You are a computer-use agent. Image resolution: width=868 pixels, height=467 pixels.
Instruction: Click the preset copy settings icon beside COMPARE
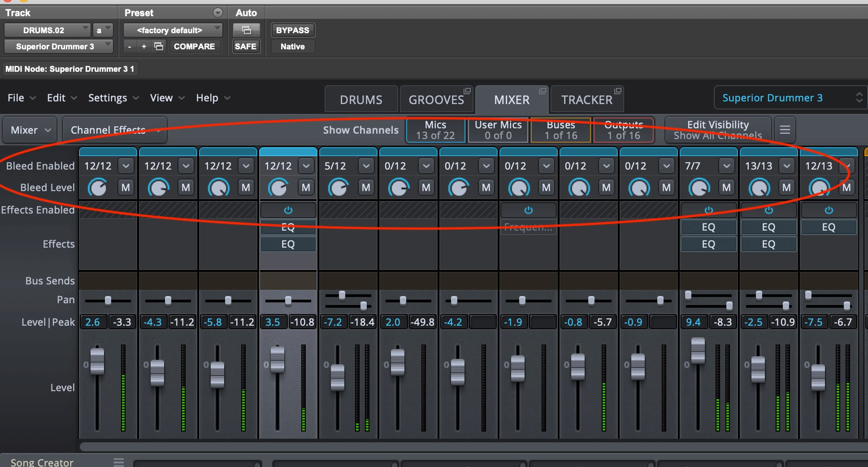point(159,46)
